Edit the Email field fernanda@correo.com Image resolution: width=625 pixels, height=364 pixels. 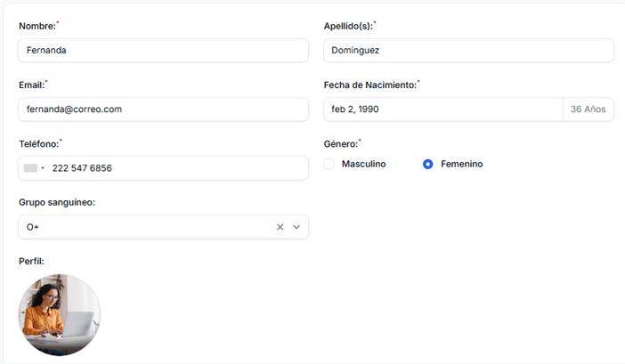pos(163,109)
